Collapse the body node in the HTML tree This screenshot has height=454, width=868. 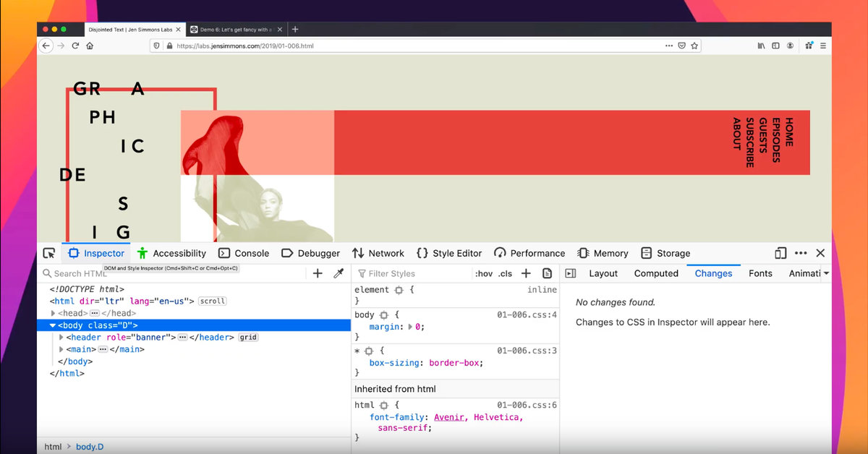(x=53, y=325)
